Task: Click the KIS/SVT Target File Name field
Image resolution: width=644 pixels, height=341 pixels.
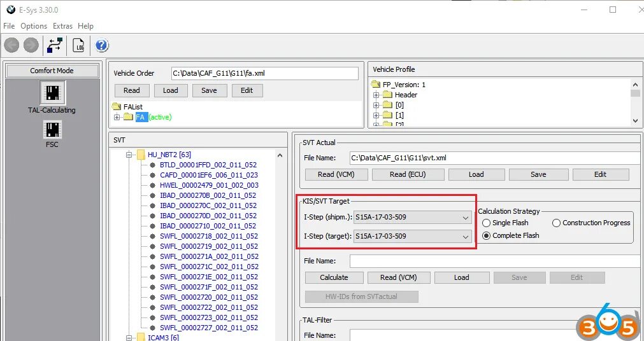Action: point(495,261)
